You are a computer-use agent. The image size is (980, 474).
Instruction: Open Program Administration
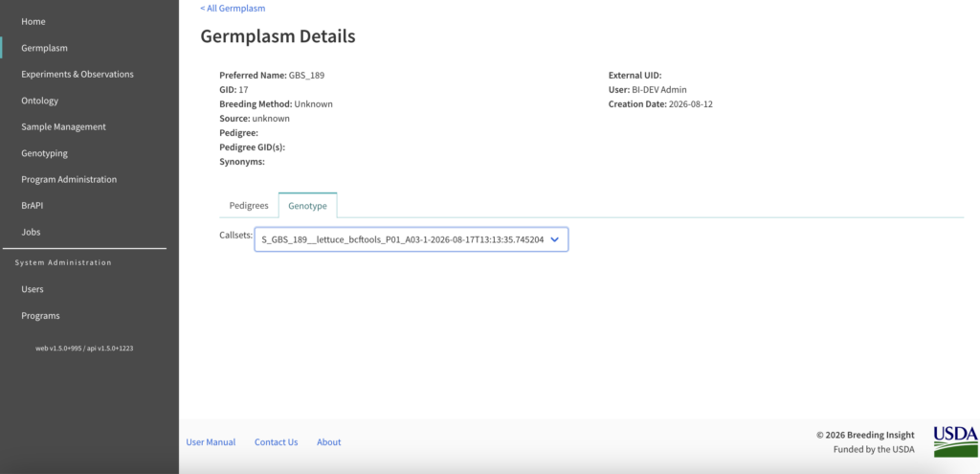[x=69, y=179]
